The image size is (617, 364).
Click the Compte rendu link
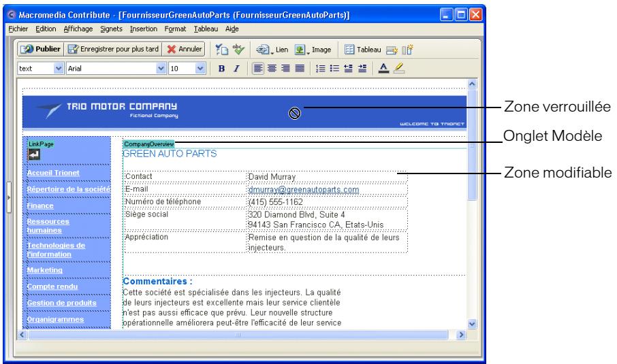point(52,286)
